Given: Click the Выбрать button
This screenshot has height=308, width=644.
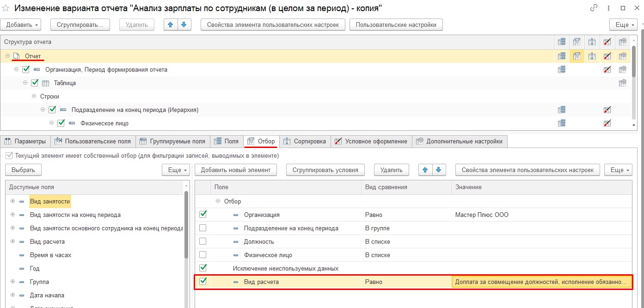Looking at the screenshot, I should [23, 170].
